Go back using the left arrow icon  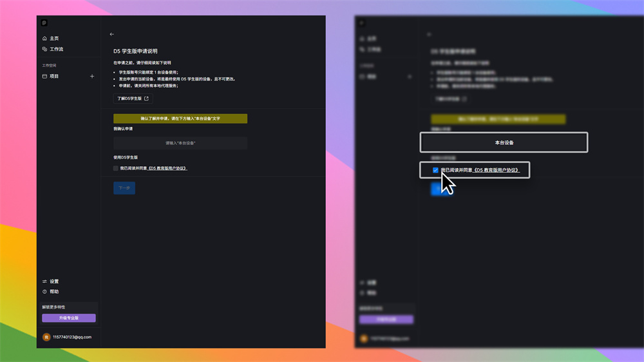click(x=112, y=34)
